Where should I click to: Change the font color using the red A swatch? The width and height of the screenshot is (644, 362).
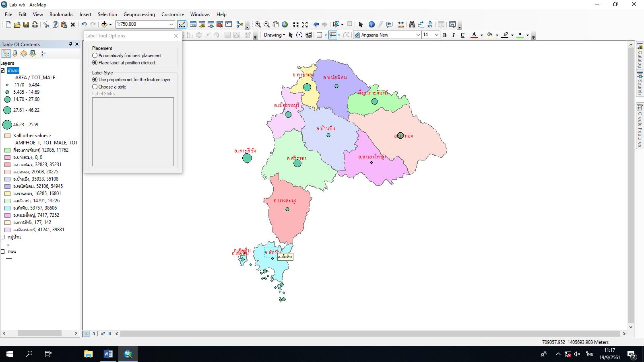(475, 35)
